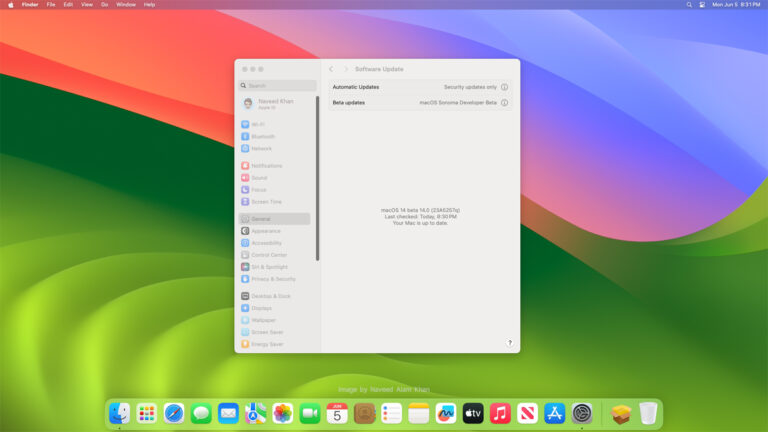Open Wi-Fi settings in the sidebar
This screenshot has height=432, width=768.
253,124
